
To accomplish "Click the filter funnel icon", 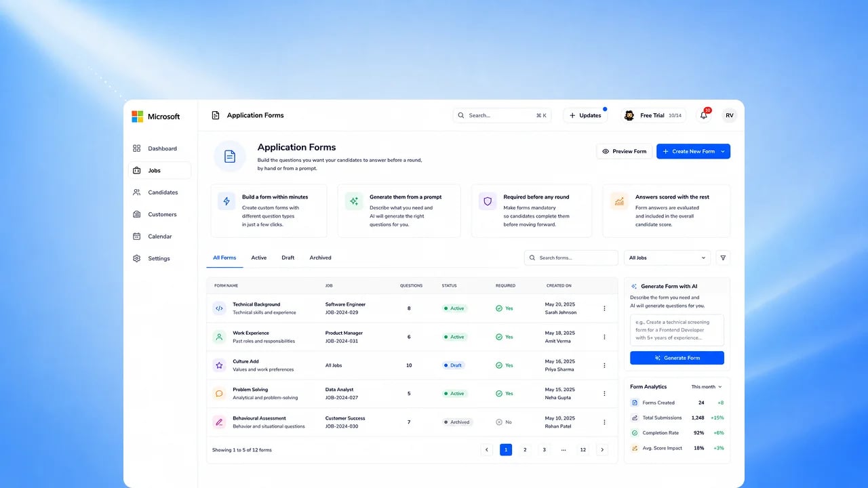I will pyautogui.click(x=723, y=258).
